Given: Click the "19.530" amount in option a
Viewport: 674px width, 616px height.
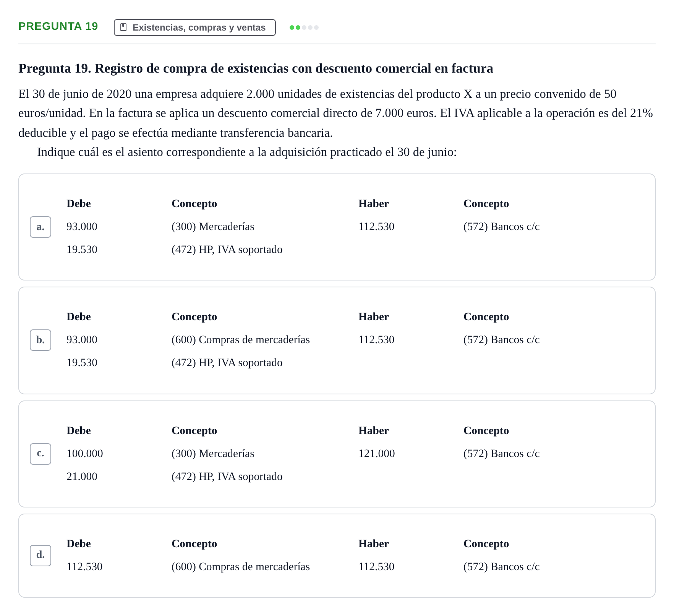Looking at the screenshot, I should 82,250.
